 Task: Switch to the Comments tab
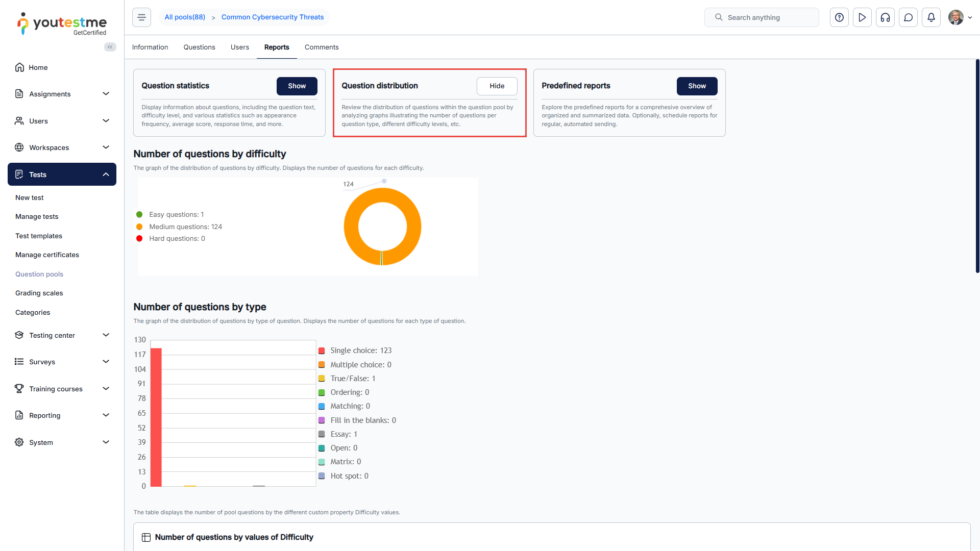pyautogui.click(x=321, y=47)
